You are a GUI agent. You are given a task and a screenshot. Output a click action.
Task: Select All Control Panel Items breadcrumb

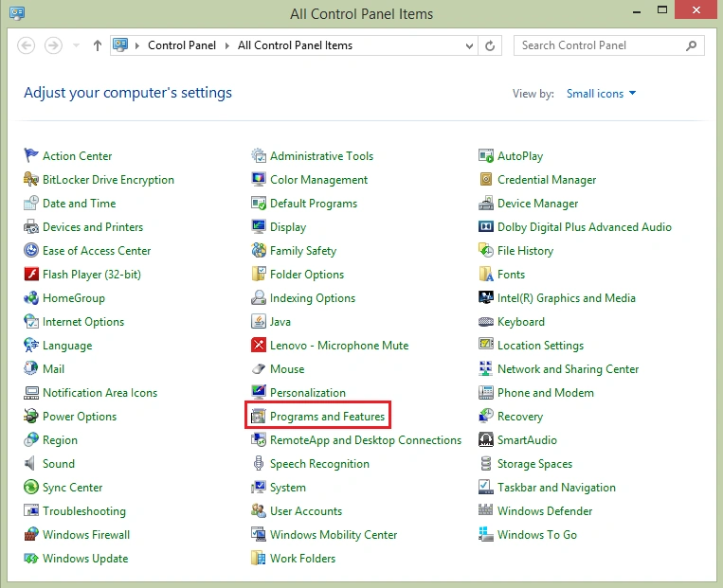(295, 45)
